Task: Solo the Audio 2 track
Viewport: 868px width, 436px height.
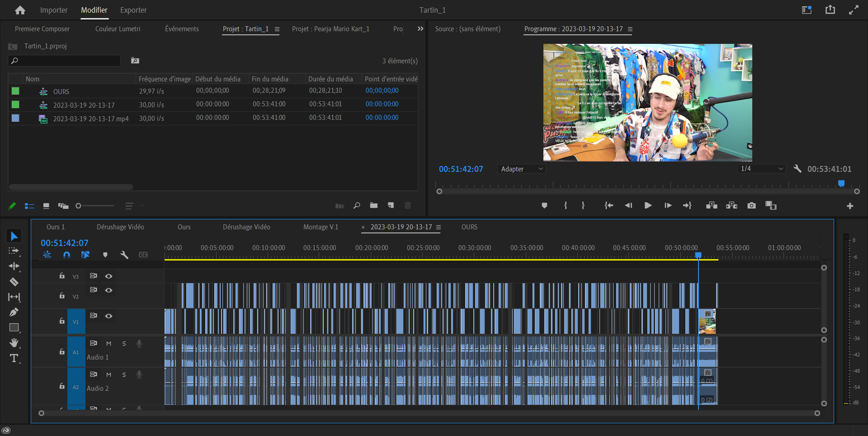Action: pos(124,374)
